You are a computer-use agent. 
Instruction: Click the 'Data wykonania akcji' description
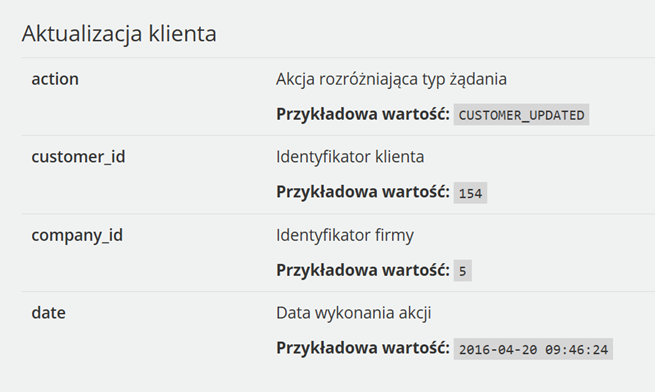pos(353,313)
